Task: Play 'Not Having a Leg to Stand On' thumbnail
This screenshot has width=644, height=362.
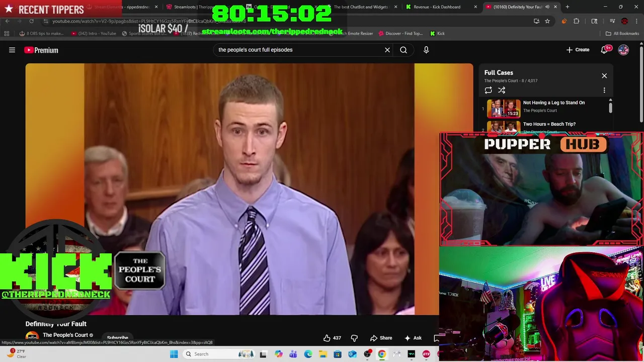Action: point(503,109)
